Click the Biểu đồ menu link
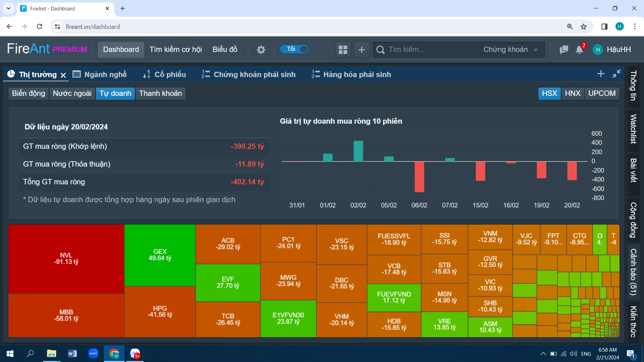The image size is (644, 362). click(x=225, y=50)
